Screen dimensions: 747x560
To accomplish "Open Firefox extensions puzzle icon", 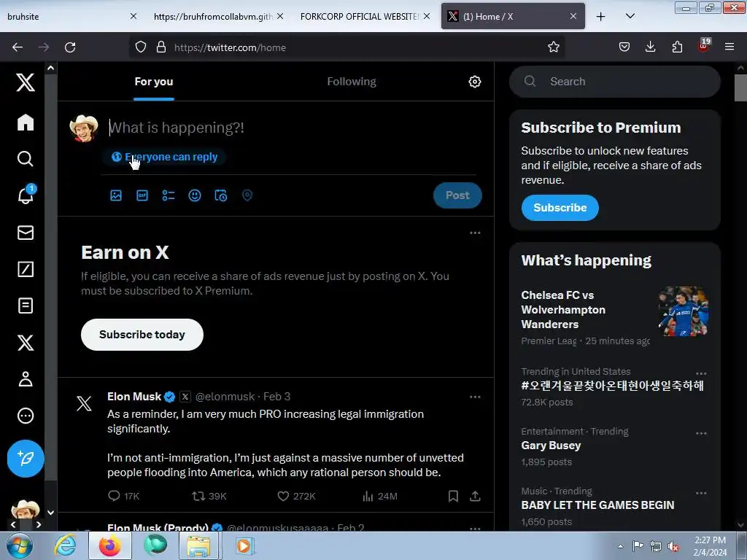I will pos(677,47).
